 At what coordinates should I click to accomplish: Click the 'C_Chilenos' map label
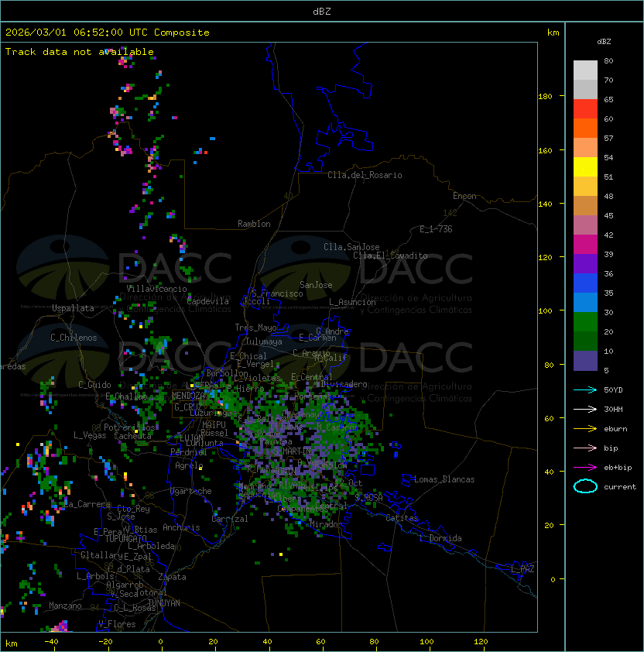tap(74, 338)
